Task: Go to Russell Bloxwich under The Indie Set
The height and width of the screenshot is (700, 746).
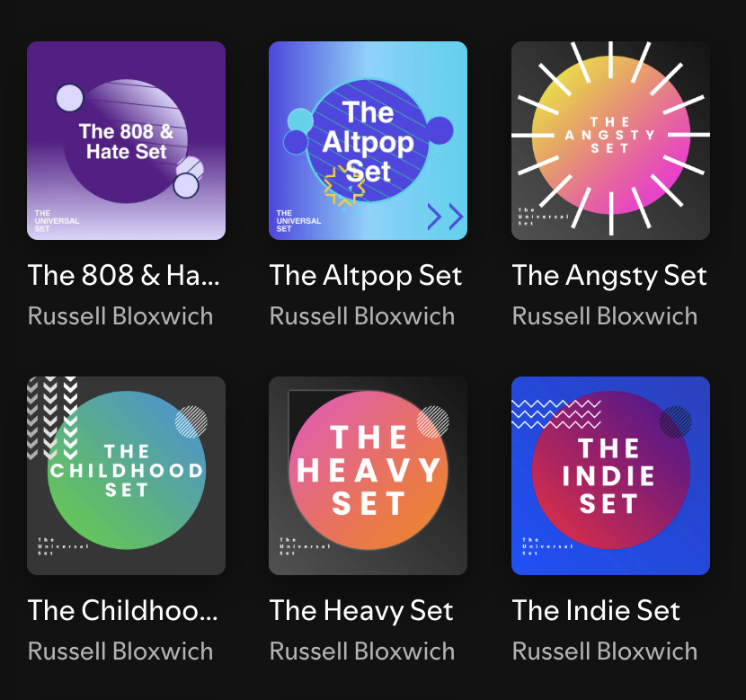Action: point(605,651)
